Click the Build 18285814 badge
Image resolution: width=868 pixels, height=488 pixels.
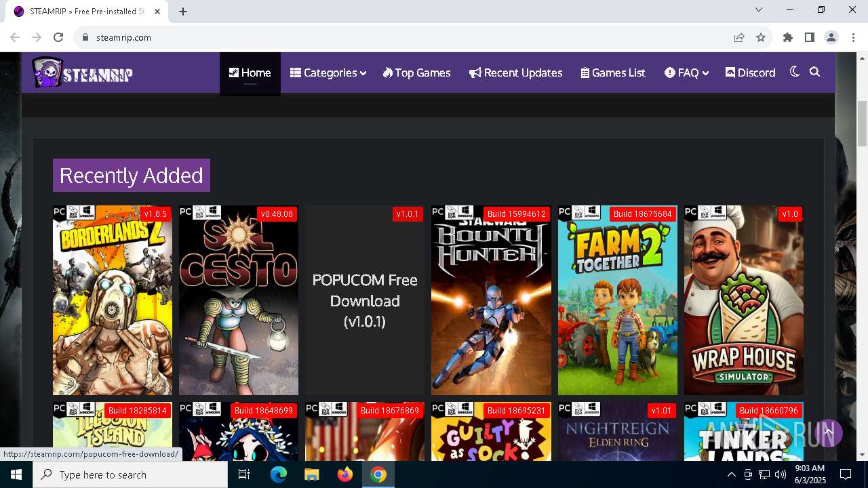point(137,410)
